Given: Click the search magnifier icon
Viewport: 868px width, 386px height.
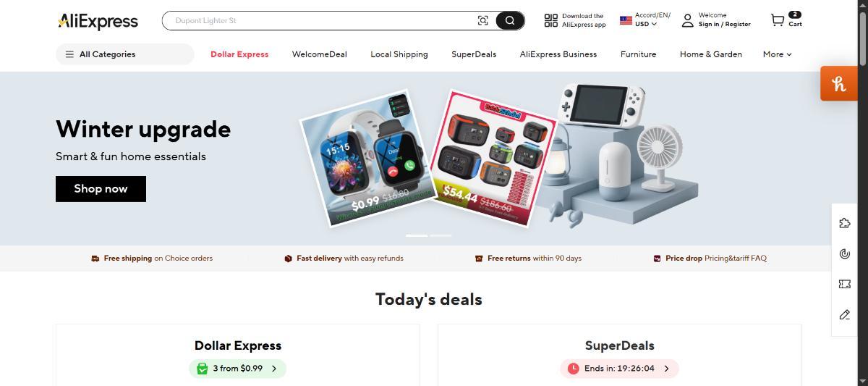Looking at the screenshot, I should pos(510,20).
